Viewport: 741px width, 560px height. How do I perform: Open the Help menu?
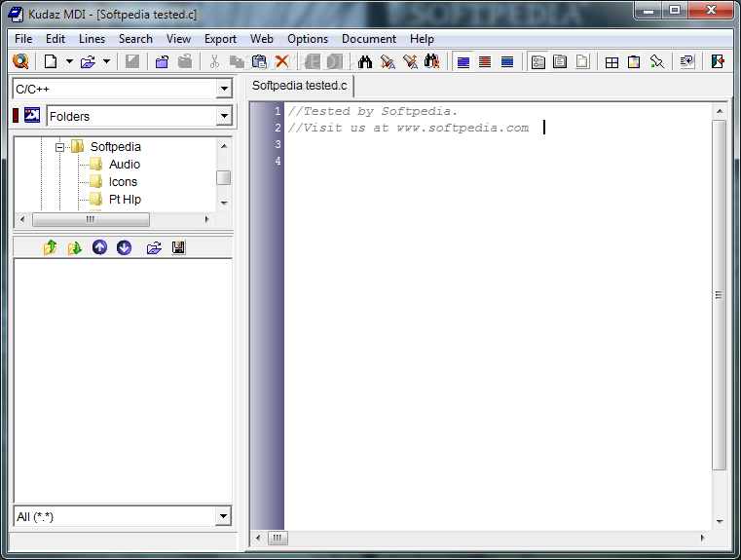(x=422, y=39)
